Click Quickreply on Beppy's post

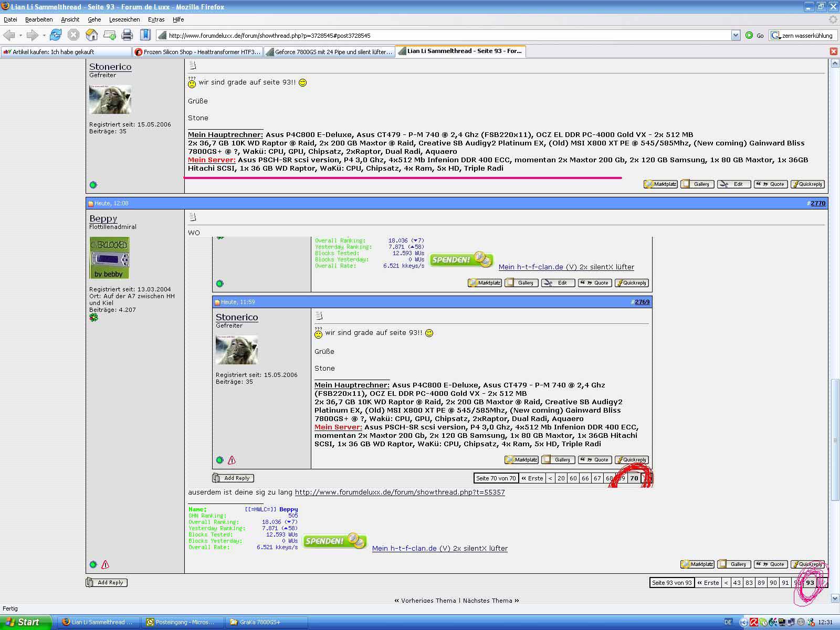pos(807,564)
